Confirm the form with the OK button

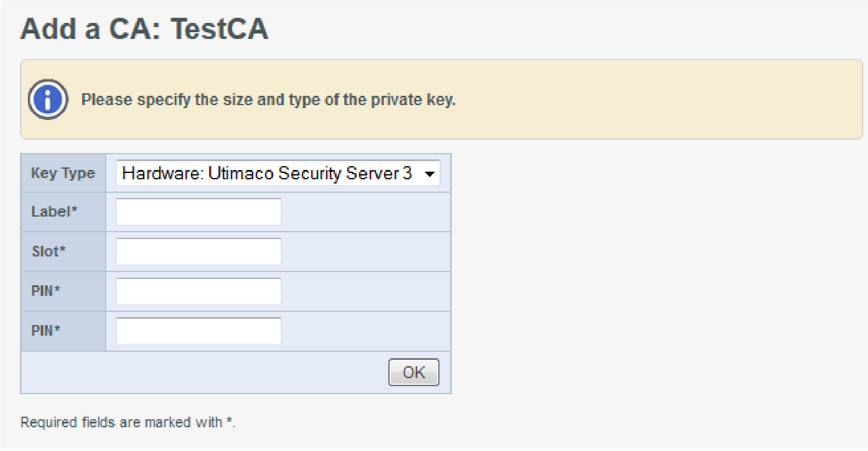(414, 372)
